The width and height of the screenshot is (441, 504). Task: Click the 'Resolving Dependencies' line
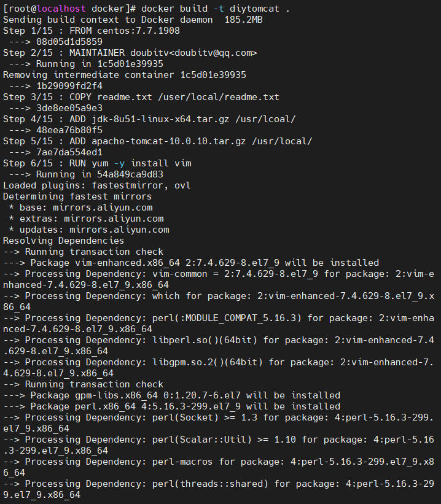(x=63, y=241)
